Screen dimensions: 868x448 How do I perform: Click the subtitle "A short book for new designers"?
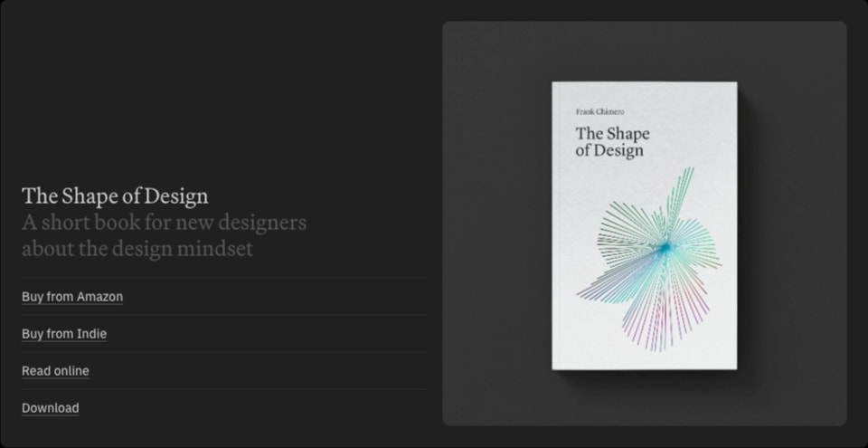pyautogui.click(x=164, y=223)
